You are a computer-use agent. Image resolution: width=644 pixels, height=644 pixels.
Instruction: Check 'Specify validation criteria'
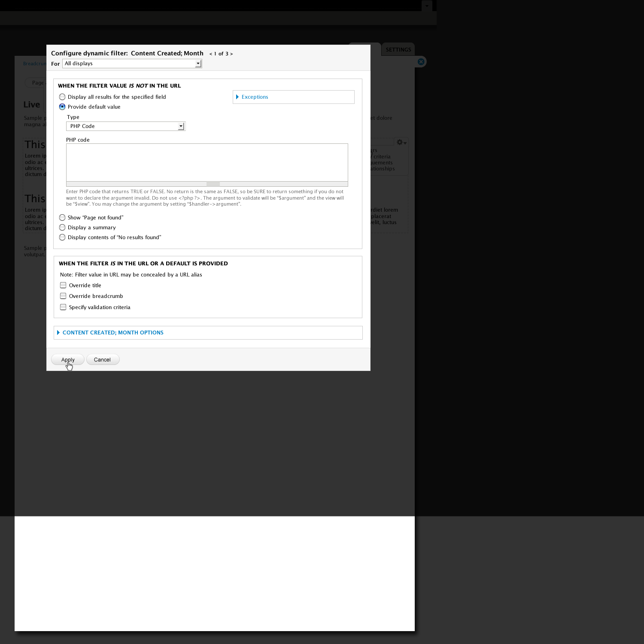point(64,307)
